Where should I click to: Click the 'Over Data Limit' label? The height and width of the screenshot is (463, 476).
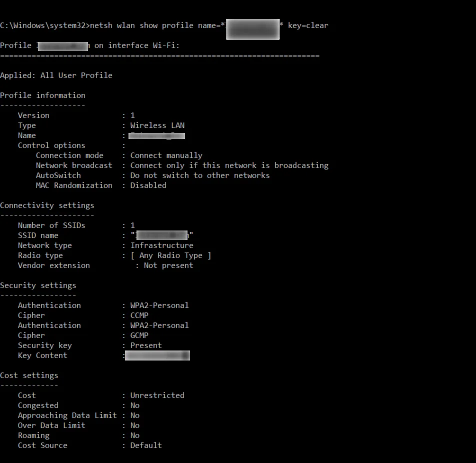pyautogui.click(x=51, y=425)
